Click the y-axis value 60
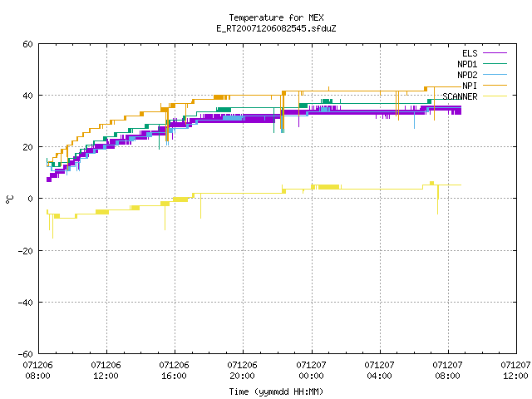 27,44
